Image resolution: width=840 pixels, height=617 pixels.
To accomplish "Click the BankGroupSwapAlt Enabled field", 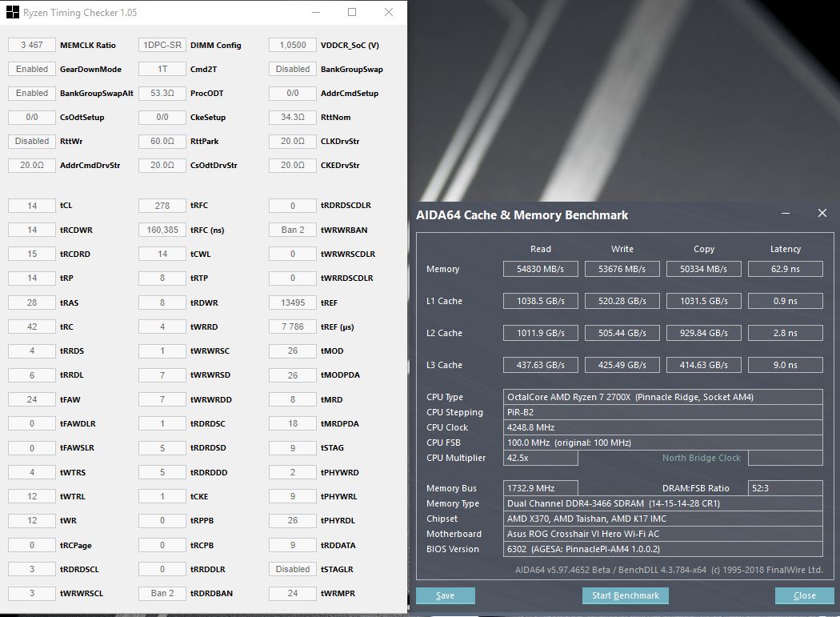I will pos(32,94).
